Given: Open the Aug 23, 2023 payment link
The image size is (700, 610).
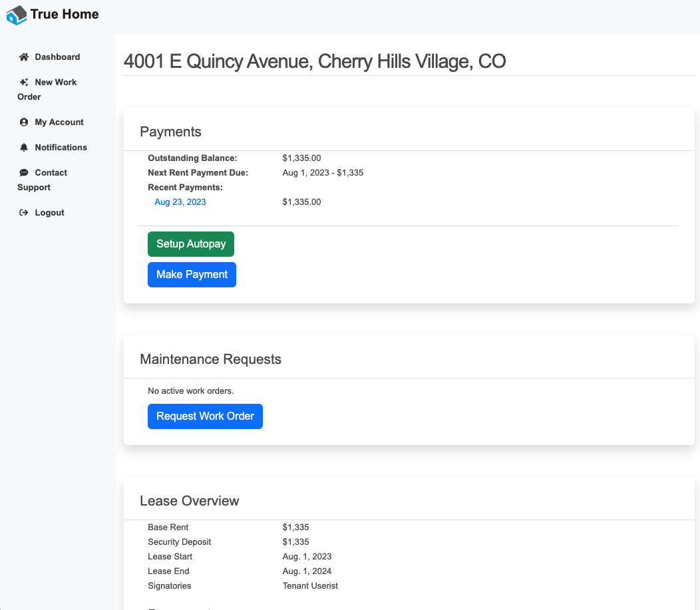Looking at the screenshot, I should click(180, 202).
